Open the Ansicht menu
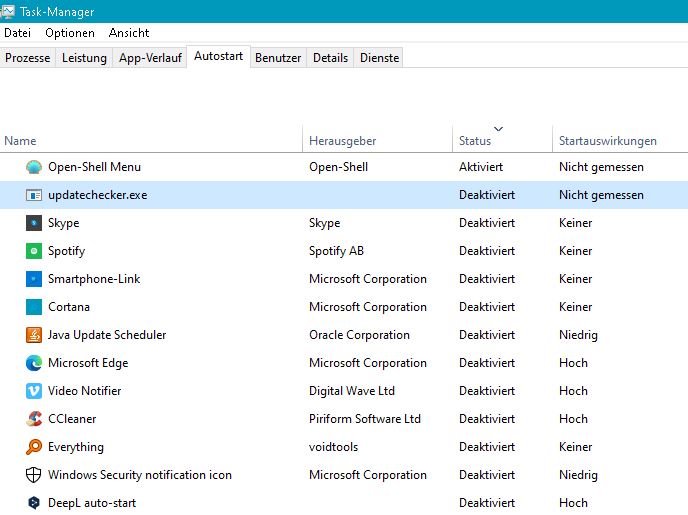This screenshot has width=688, height=515. tap(129, 33)
